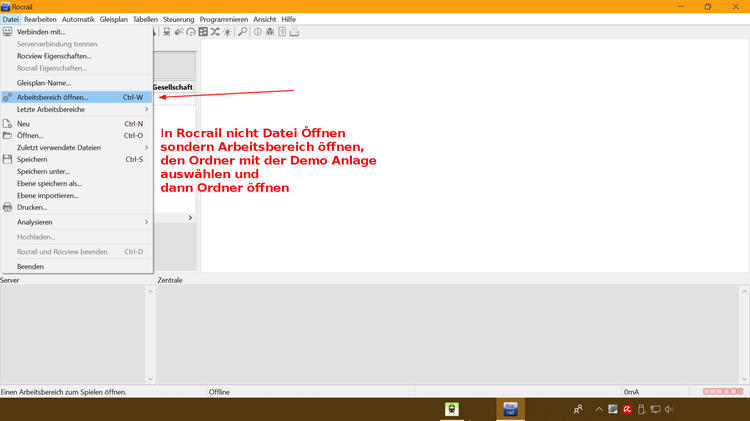Choose Speichern menu entry
This screenshot has height=421, width=750.
[77, 159]
